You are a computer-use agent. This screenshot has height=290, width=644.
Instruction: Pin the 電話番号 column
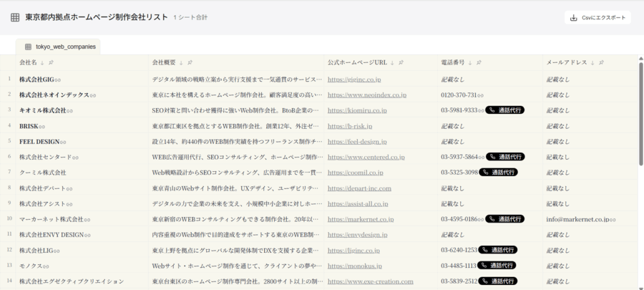(x=479, y=63)
